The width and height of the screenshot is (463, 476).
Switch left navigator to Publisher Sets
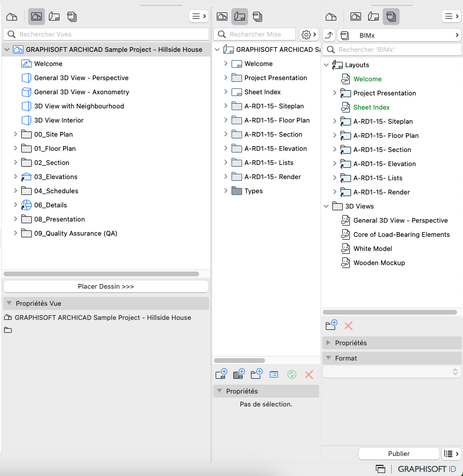tap(72, 16)
